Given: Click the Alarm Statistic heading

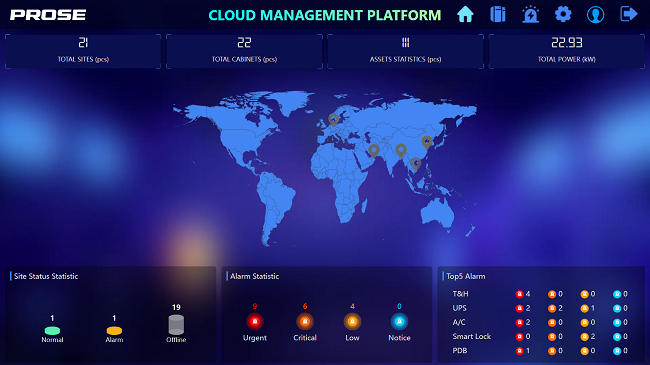Looking at the screenshot, I should point(255,276).
